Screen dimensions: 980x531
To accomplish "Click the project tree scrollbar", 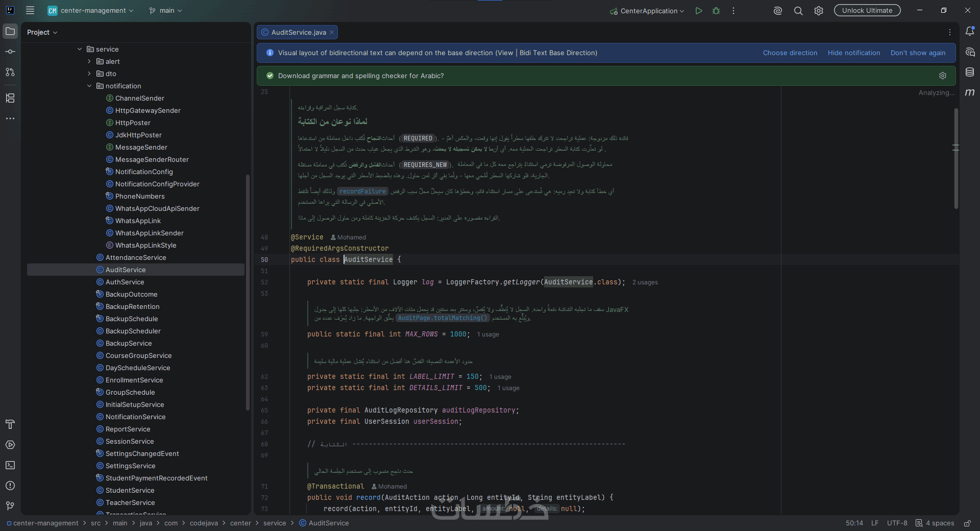I will click(248, 292).
